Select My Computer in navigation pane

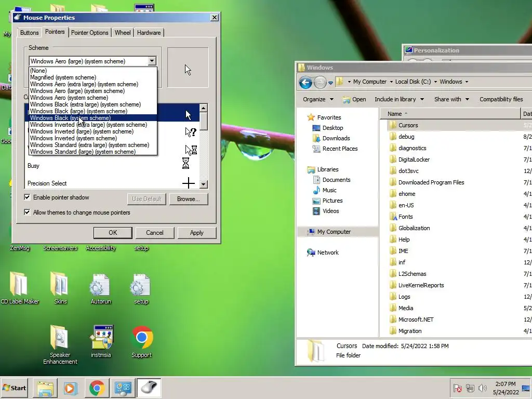point(334,232)
